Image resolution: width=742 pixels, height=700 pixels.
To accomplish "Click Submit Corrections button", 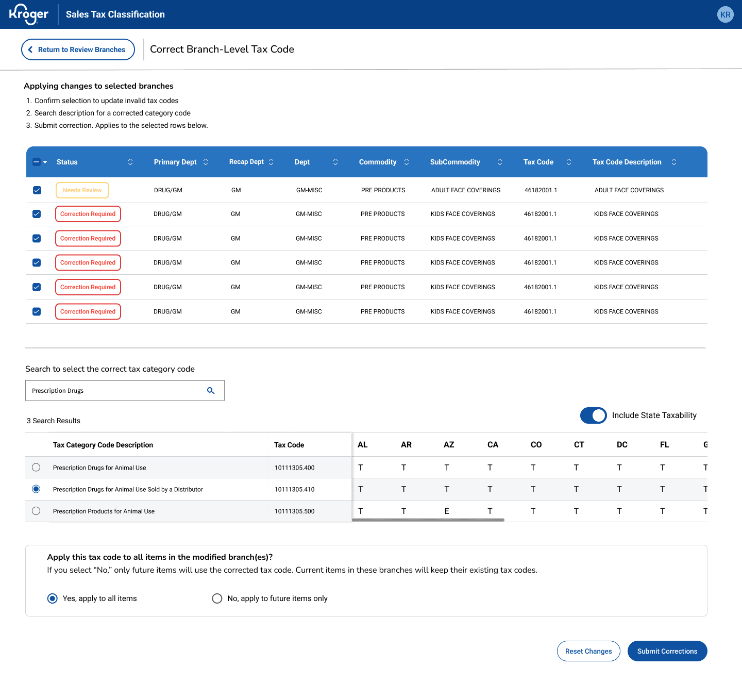I will tap(667, 651).
